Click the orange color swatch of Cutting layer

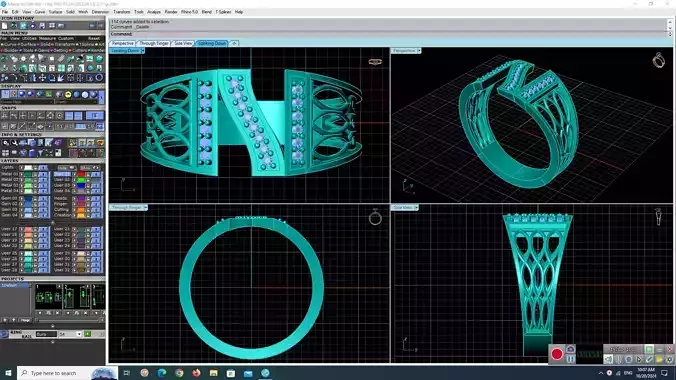(x=81, y=209)
